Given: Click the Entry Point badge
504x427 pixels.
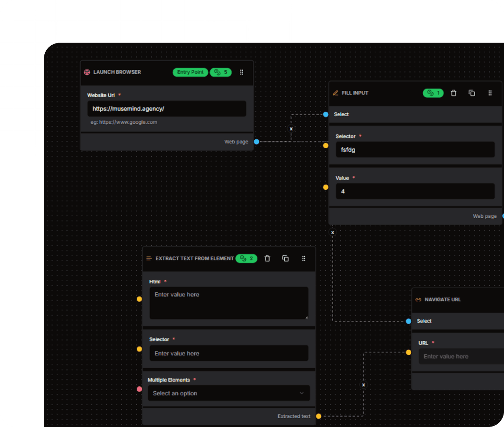Looking at the screenshot, I should point(190,72).
